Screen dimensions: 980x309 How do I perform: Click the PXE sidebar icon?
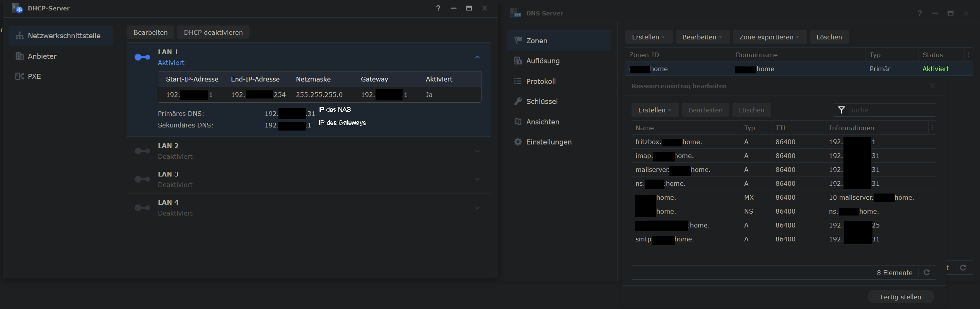click(x=20, y=76)
